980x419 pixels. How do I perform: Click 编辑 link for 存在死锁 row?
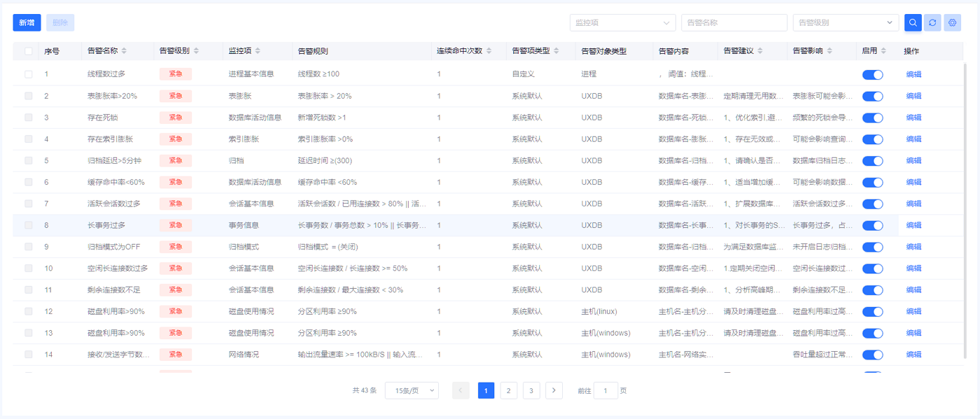point(913,118)
